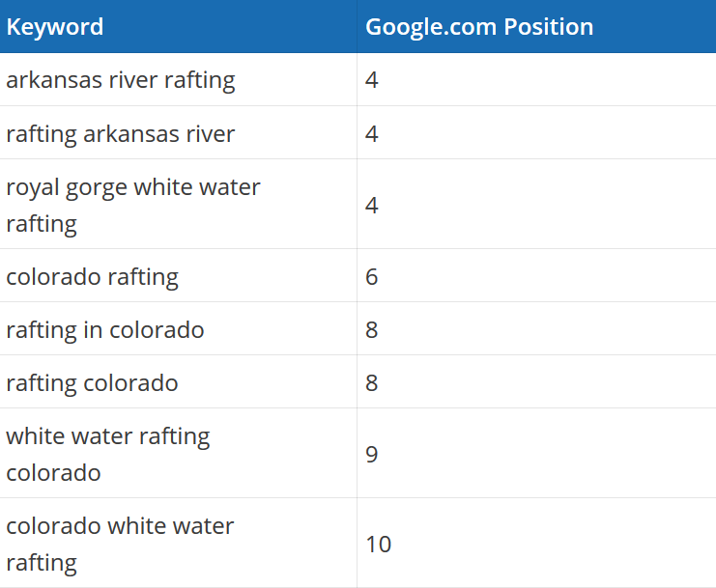Click position 8 for rafting colorado

[x=372, y=383]
